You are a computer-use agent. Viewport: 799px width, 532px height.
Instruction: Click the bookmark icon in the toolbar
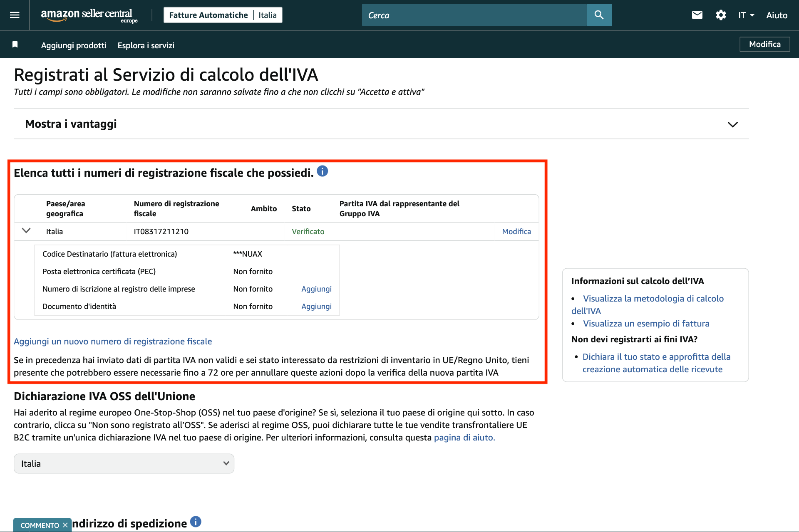coord(15,45)
